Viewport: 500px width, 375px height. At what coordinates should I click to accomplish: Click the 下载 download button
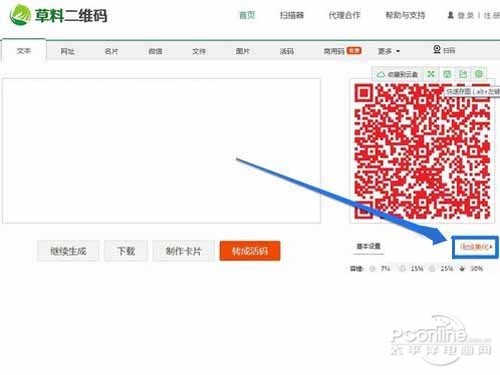(x=126, y=251)
